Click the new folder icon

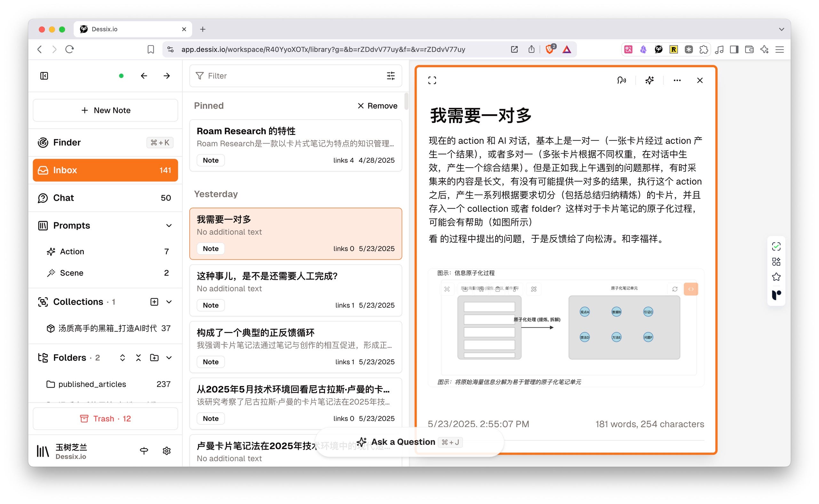(154, 358)
